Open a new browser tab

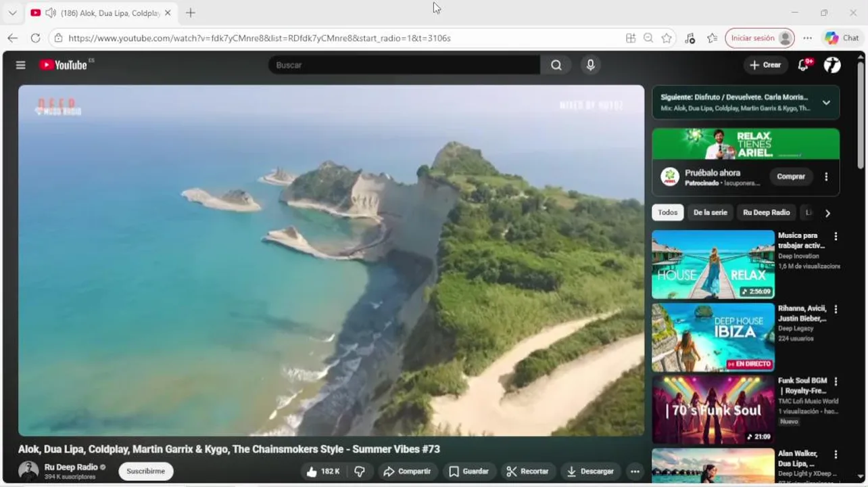pos(191,13)
